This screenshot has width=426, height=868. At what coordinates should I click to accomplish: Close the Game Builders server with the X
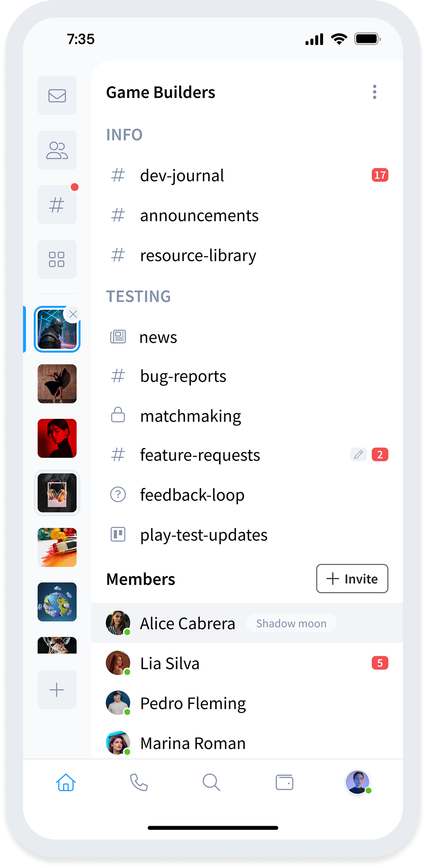click(73, 314)
